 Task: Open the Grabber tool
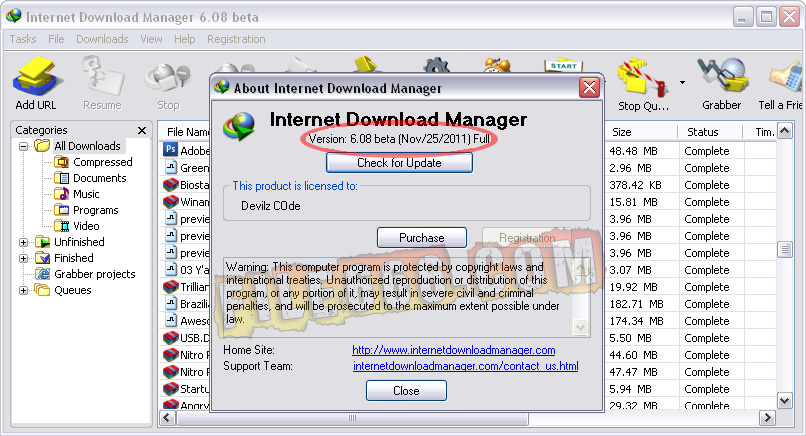(x=722, y=76)
